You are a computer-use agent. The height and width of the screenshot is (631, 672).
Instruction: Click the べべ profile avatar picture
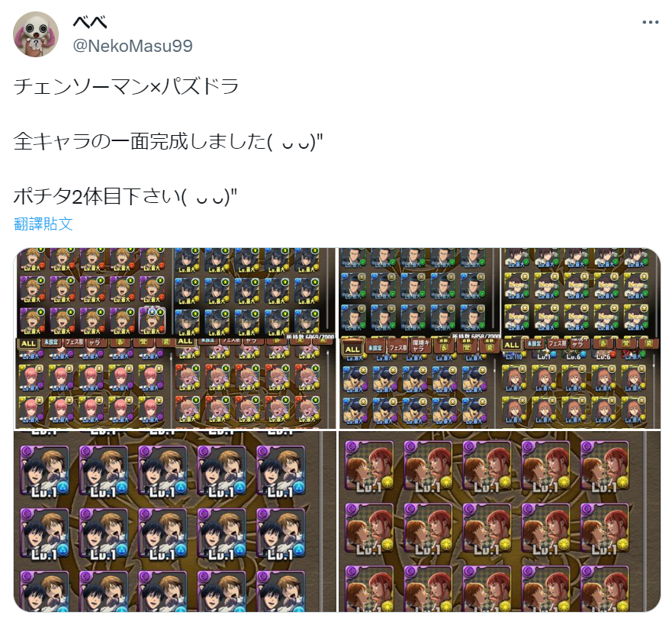(36, 34)
